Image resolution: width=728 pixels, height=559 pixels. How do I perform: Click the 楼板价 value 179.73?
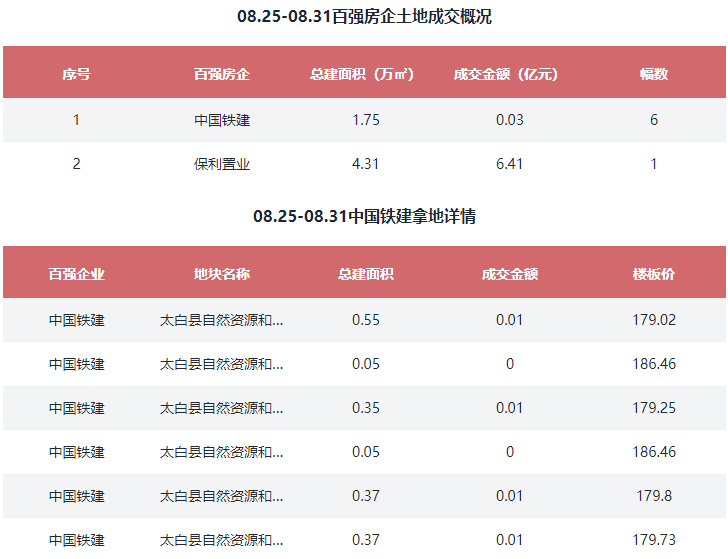point(654,540)
